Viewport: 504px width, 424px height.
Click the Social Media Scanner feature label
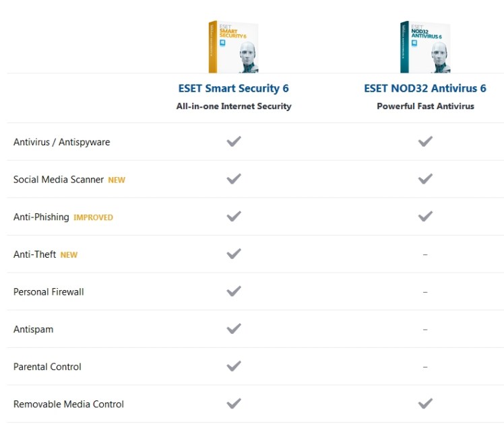click(59, 180)
